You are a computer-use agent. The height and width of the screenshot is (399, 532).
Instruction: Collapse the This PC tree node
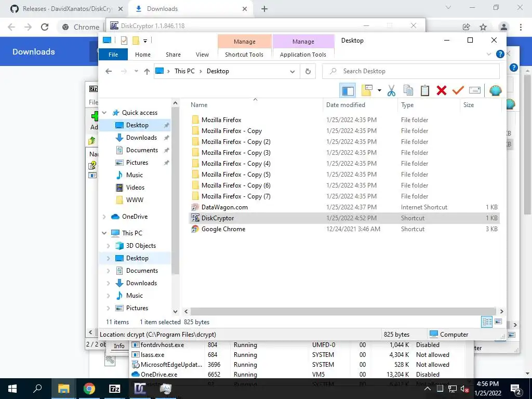pyautogui.click(x=104, y=233)
